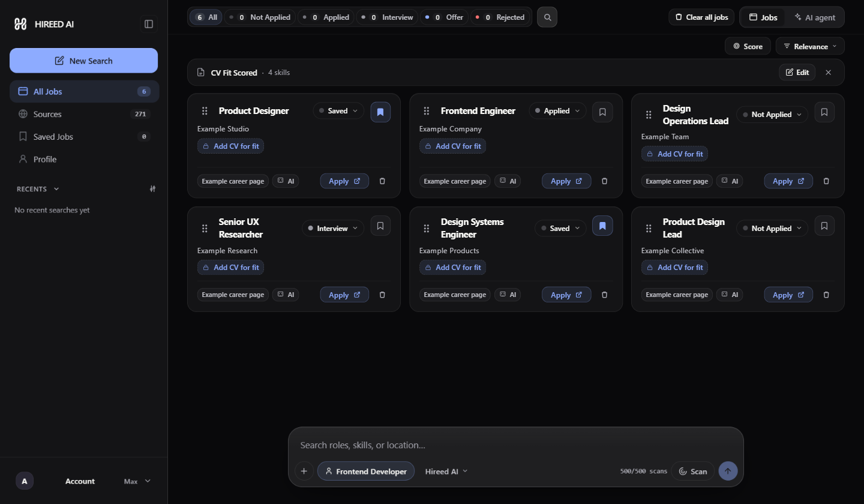
Task: Remove bookmark from Design Systems Engineer
Action: pyautogui.click(x=602, y=226)
